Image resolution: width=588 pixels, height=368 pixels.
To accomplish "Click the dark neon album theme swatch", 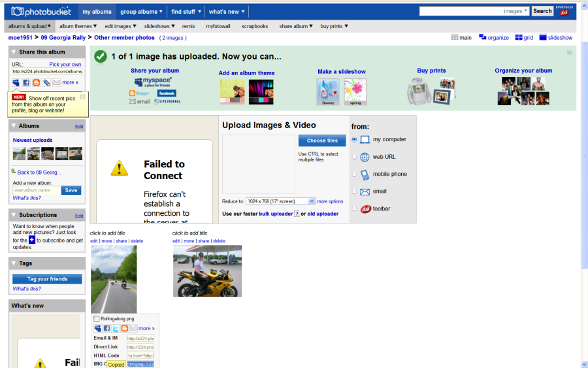I will (261, 92).
